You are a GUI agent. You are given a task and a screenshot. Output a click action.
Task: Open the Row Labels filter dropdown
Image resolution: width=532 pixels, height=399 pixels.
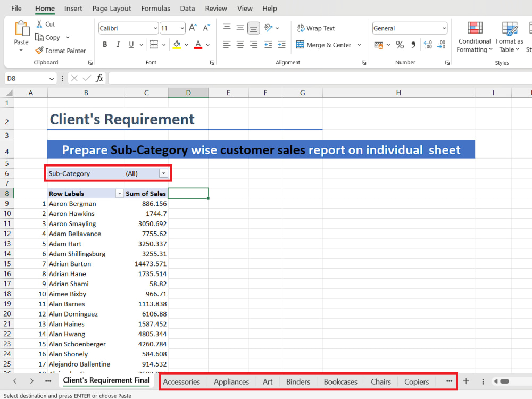pyautogui.click(x=119, y=193)
